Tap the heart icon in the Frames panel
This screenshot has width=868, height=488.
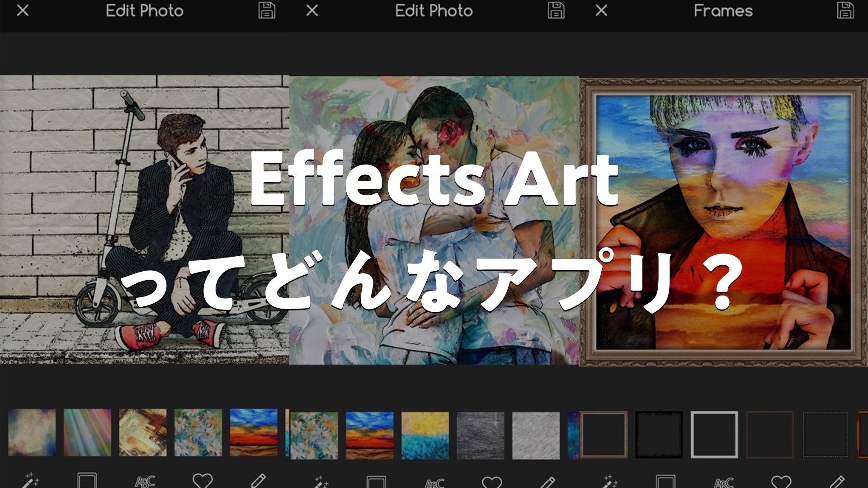click(781, 483)
